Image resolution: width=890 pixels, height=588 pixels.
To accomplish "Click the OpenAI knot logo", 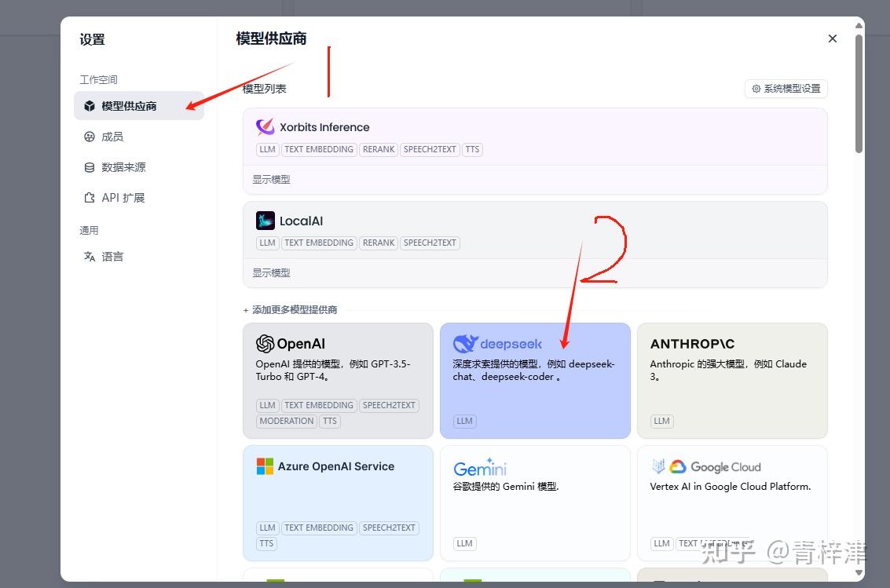I will pyautogui.click(x=265, y=344).
